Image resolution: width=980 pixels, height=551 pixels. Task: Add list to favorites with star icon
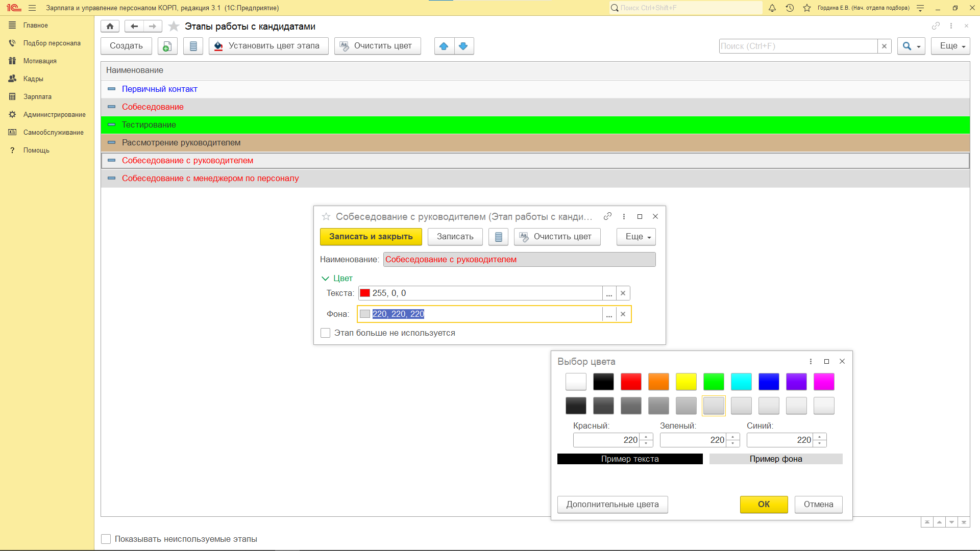(x=174, y=26)
